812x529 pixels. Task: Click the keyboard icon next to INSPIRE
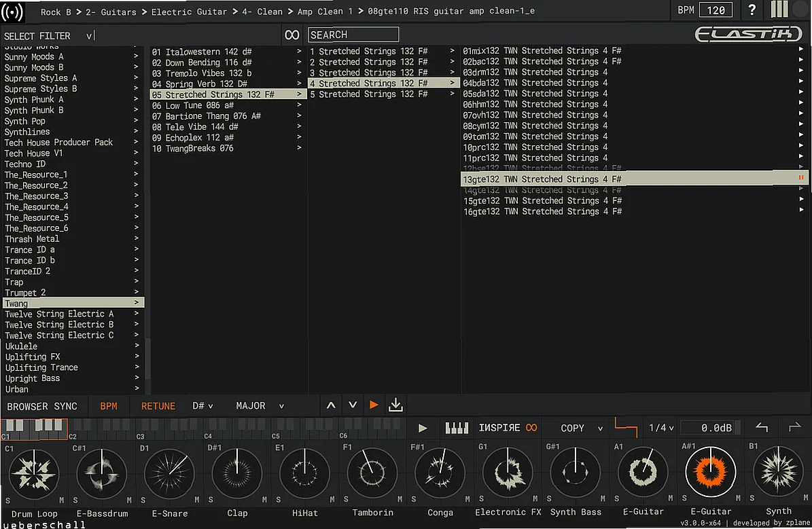coord(457,428)
